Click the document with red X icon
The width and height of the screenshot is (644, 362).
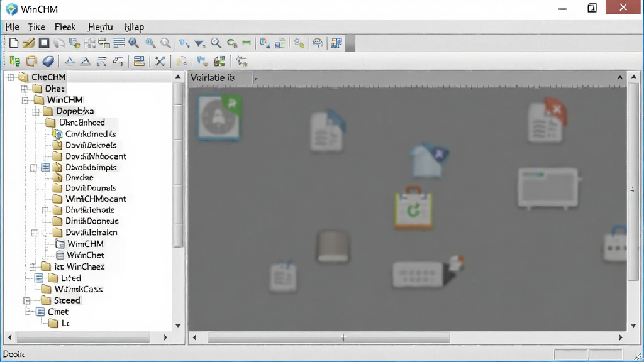(547, 121)
